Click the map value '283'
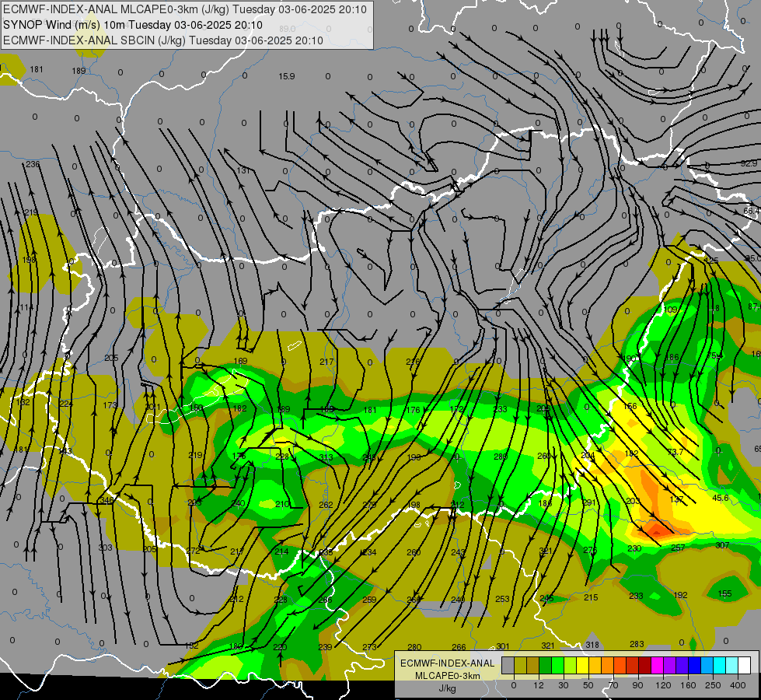The height and width of the screenshot is (700, 761). (637, 644)
